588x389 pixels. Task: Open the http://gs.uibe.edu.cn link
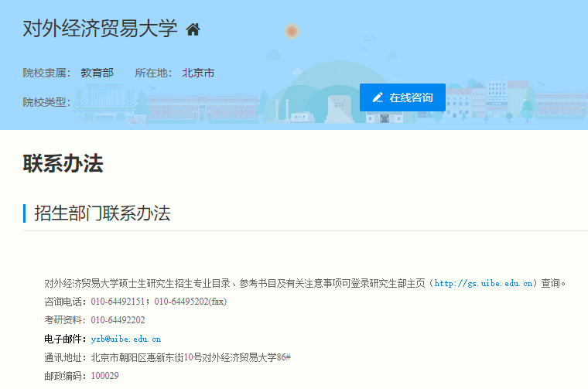(x=484, y=283)
